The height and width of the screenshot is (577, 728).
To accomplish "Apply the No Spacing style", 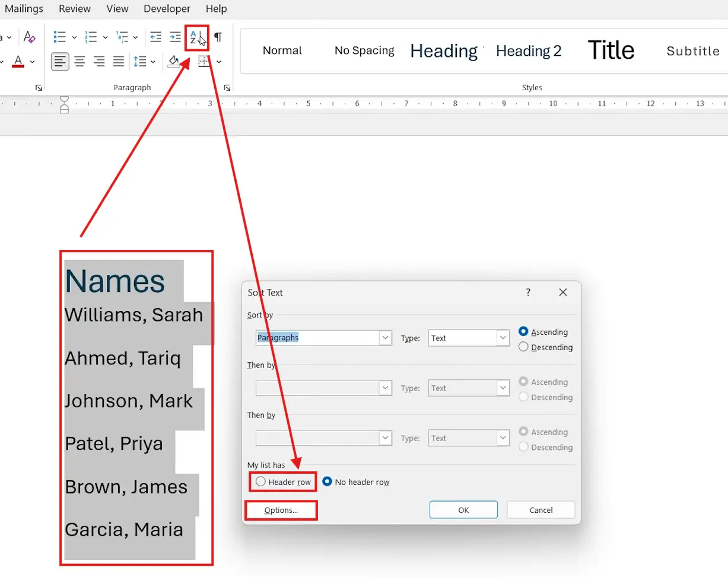I will [x=364, y=50].
